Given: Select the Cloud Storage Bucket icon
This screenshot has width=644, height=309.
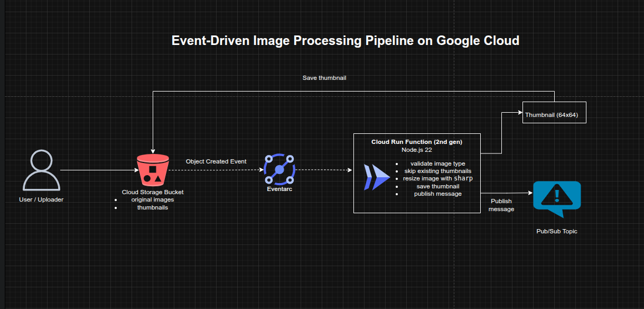Looking at the screenshot, I should coord(153,168).
